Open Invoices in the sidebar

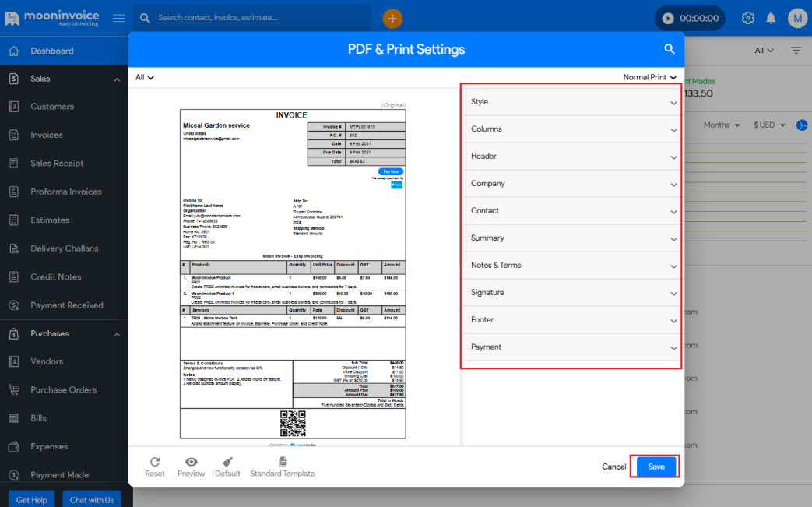point(47,135)
